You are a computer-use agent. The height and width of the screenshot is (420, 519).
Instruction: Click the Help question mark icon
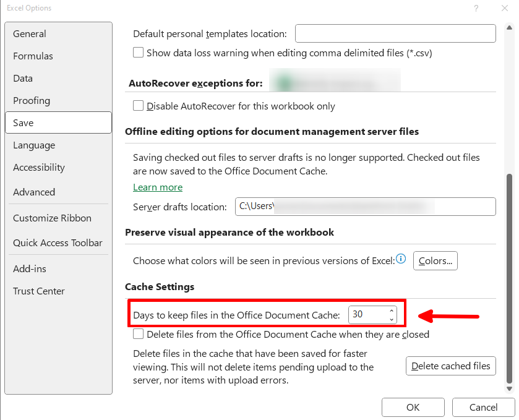476,8
